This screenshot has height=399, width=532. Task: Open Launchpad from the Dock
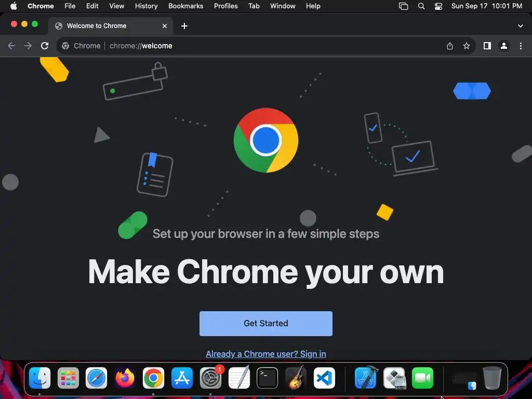tap(68, 378)
